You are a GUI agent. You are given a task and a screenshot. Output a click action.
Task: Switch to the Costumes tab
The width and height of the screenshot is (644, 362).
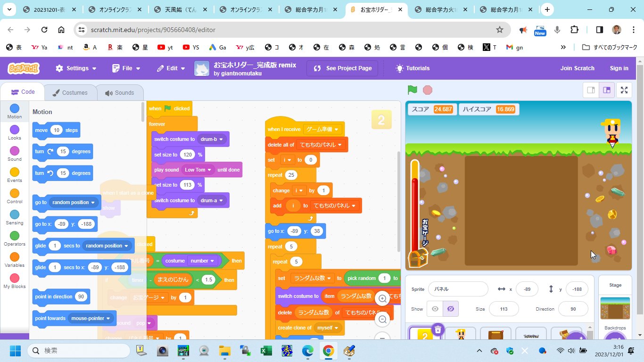click(70, 93)
